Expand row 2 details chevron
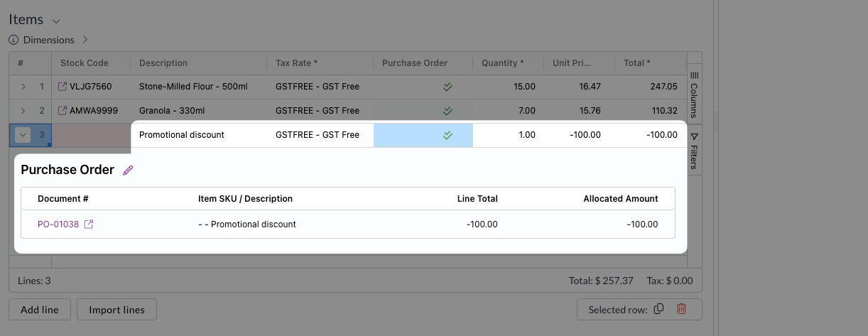 click(x=23, y=111)
